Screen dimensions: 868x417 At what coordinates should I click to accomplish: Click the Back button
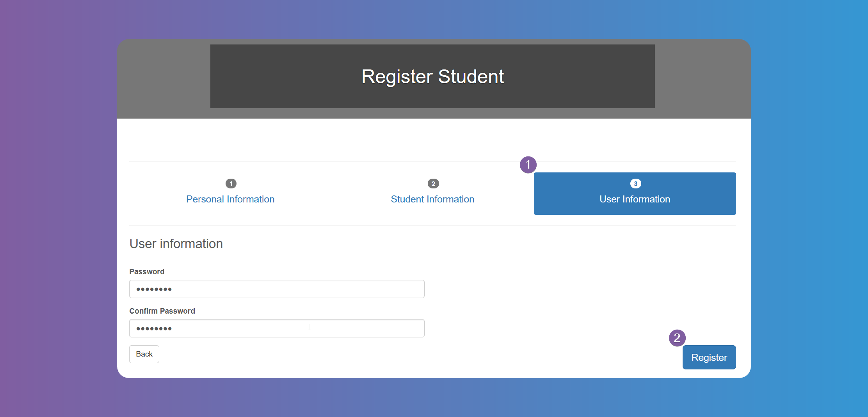click(x=144, y=354)
